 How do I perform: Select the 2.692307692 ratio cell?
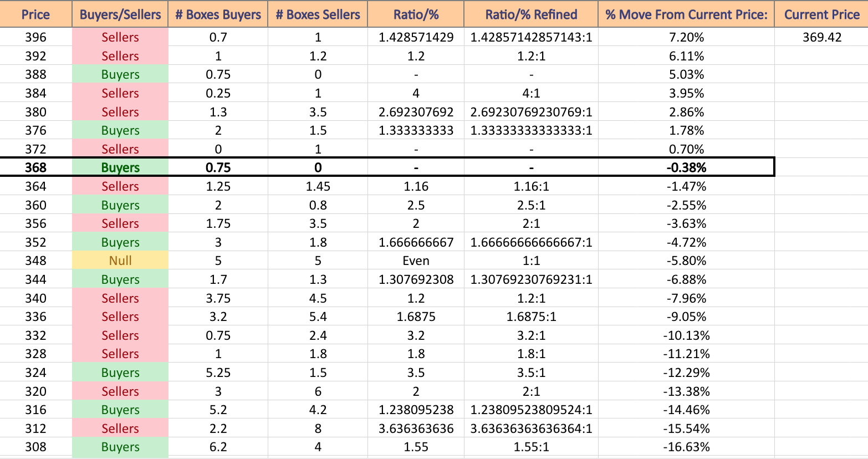pyautogui.click(x=416, y=112)
